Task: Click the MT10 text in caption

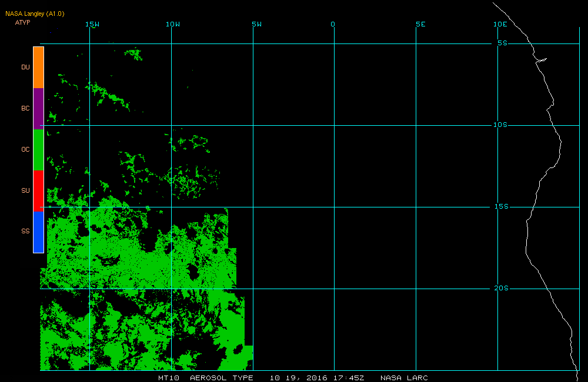Action: (x=169, y=378)
